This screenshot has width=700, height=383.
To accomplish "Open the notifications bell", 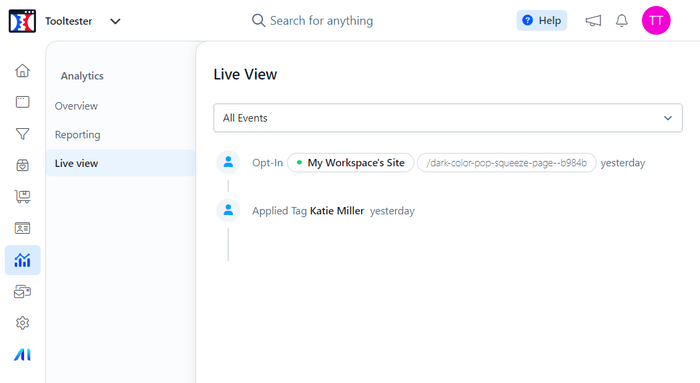I will (x=622, y=21).
